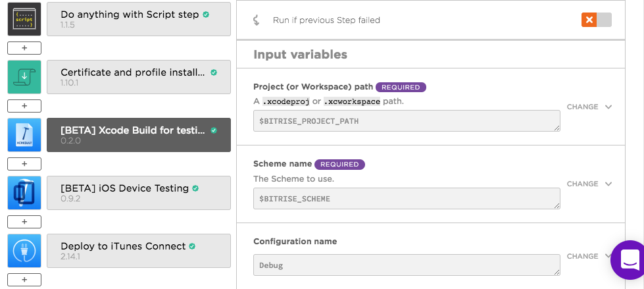Open the Intercom chat launcher
The height and width of the screenshot is (289, 644).
tap(628, 259)
